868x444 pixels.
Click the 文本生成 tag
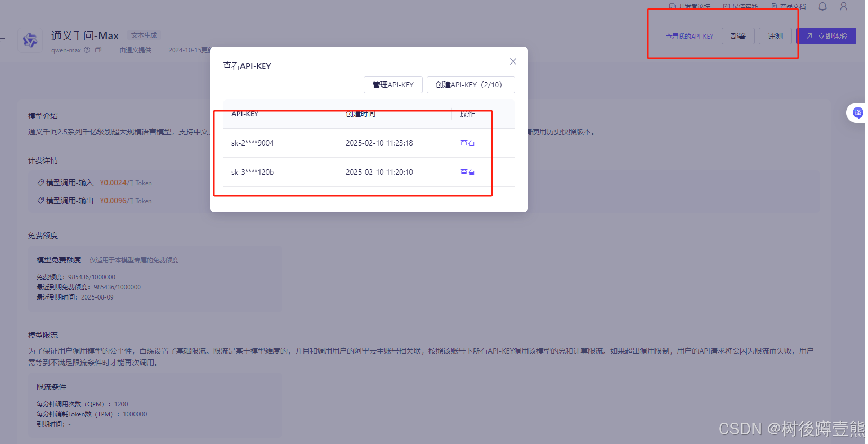point(144,35)
